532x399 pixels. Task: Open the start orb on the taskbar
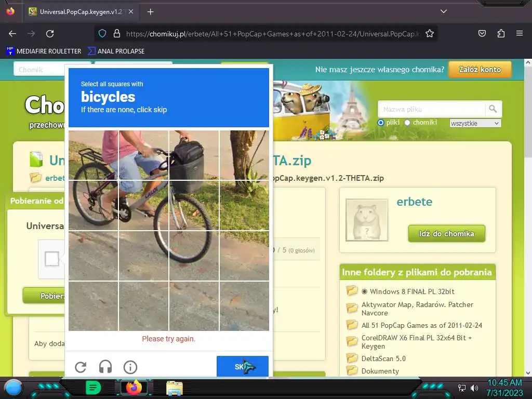pos(14,388)
